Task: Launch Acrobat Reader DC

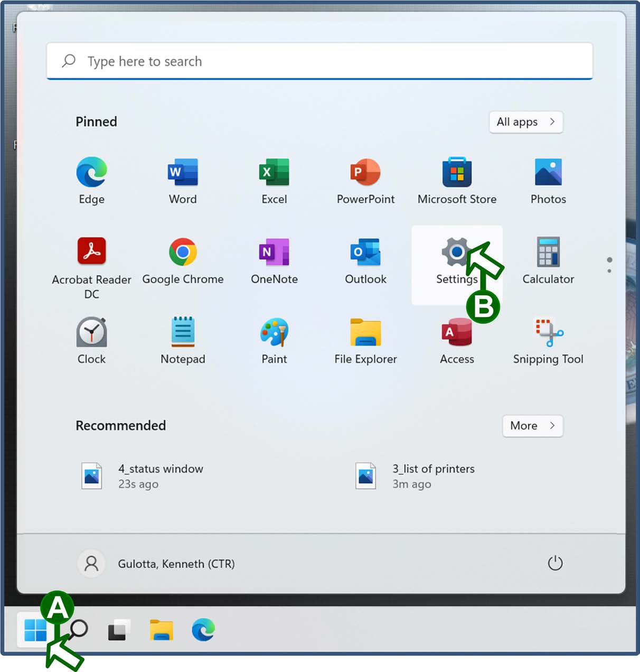Action: [91, 268]
